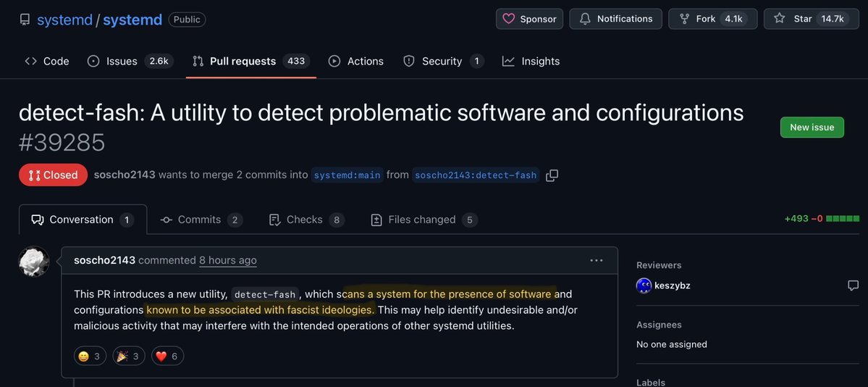Click the review comment icon beside keszybz
Screen dimensions: 868x387
pos(853,286)
